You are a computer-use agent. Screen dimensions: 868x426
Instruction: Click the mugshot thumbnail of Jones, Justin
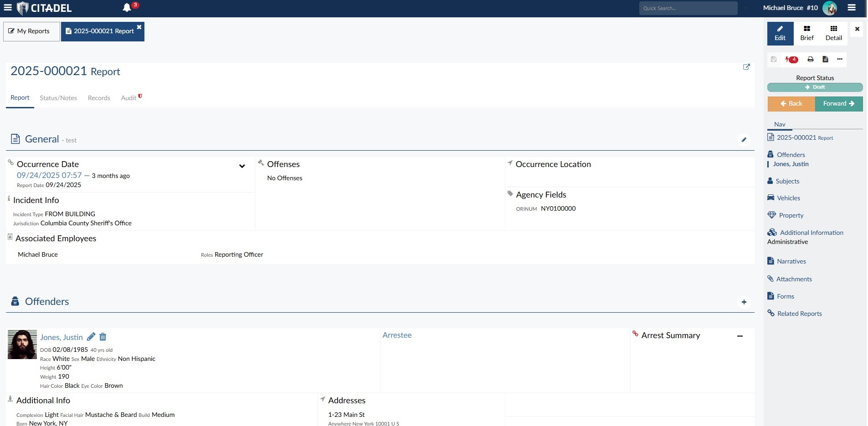click(x=22, y=344)
